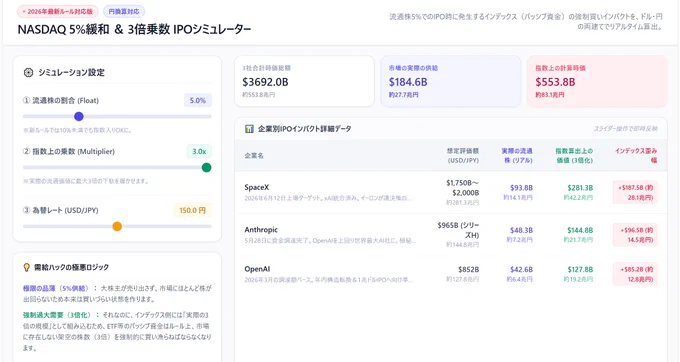Click the gear icon beside シミュレーション設定
Image resolution: width=680 pixels, height=362 pixels.
[x=28, y=73]
